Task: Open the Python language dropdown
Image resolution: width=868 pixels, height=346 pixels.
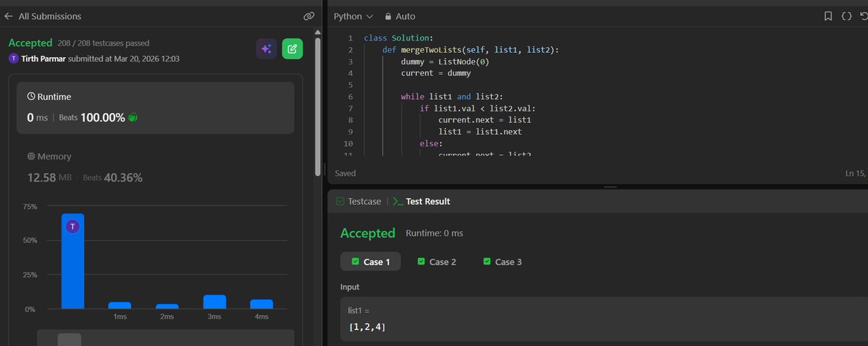Action: coord(353,17)
